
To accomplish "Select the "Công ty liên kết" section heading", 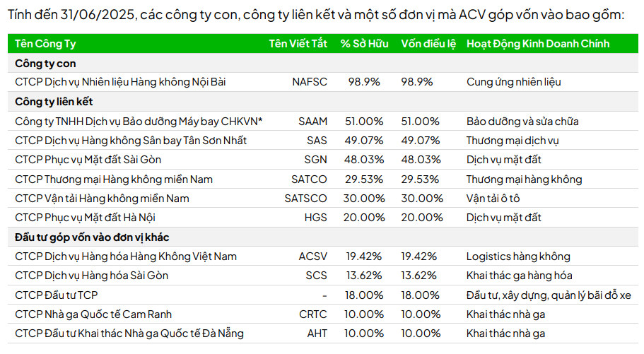I will coord(54,102).
